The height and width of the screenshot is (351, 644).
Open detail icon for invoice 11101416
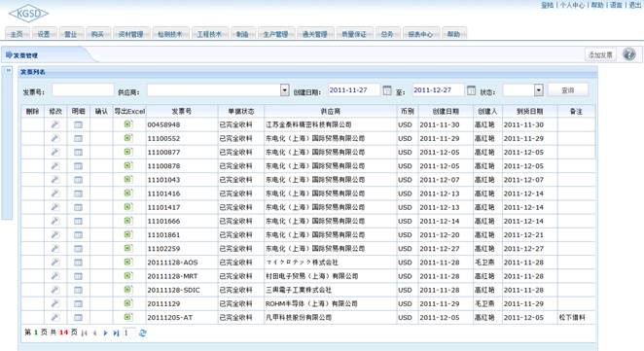(x=78, y=193)
